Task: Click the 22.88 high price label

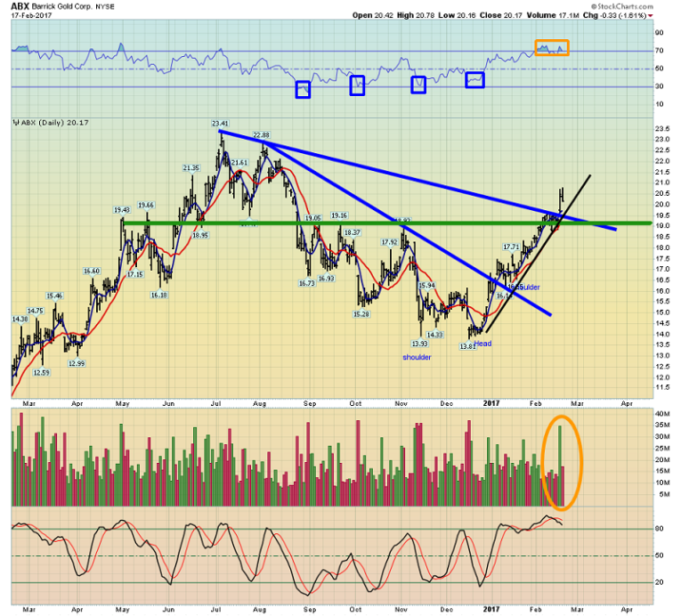Action: tap(262, 134)
